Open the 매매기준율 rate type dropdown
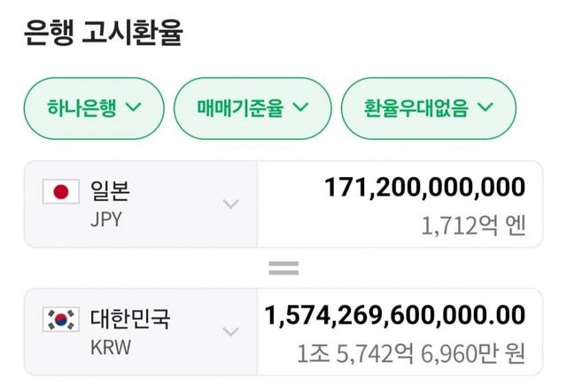This screenshot has width=567, height=392. click(252, 108)
